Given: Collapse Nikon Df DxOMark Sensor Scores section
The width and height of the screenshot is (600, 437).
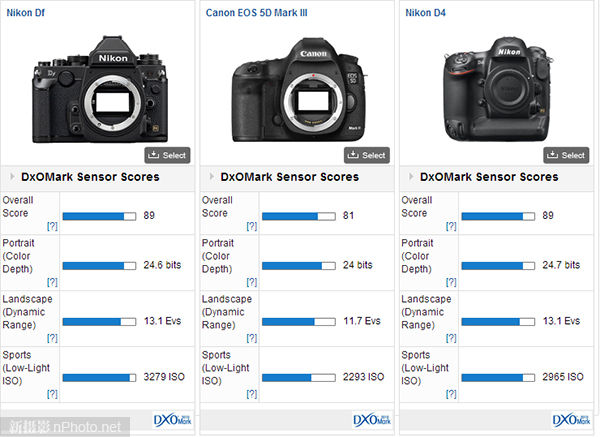Looking at the screenshot, I should [x=12, y=176].
